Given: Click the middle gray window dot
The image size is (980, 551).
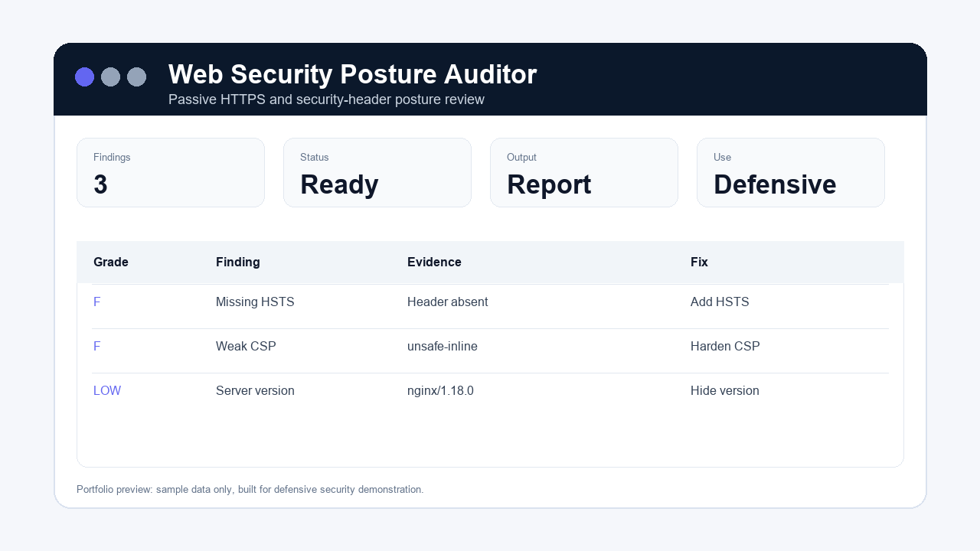Looking at the screenshot, I should pyautogui.click(x=110, y=77).
